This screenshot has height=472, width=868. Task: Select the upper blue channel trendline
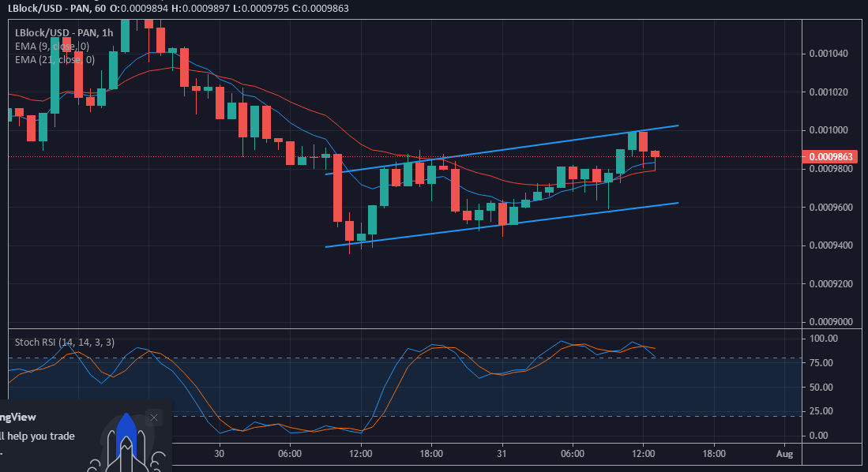[x=502, y=150]
